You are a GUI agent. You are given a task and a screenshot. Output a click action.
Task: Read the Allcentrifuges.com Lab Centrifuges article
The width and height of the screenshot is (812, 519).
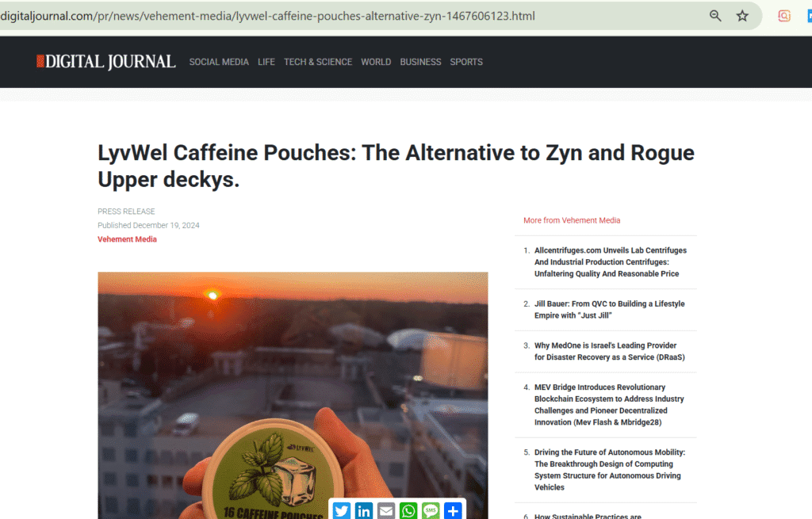point(611,261)
